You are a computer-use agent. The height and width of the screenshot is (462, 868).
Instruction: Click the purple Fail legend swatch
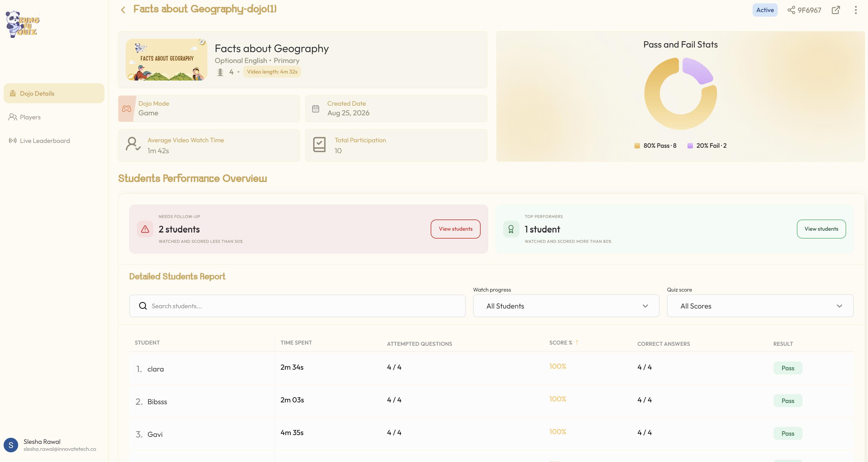tap(690, 145)
